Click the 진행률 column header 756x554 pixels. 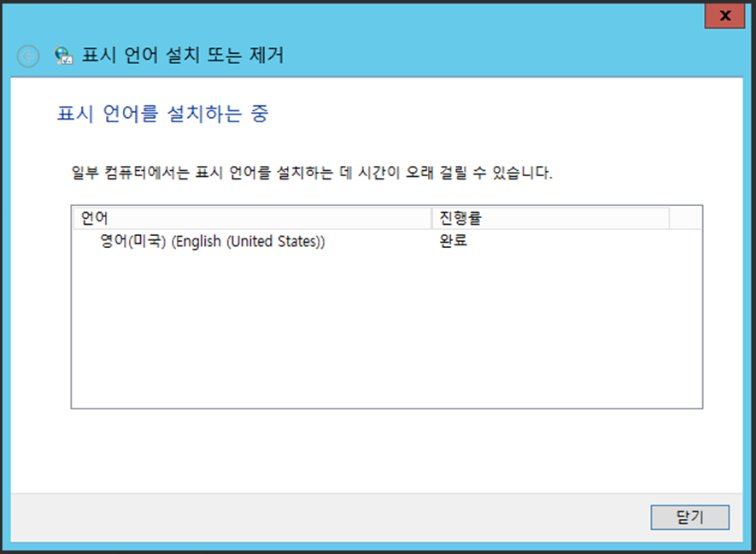click(550, 218)
